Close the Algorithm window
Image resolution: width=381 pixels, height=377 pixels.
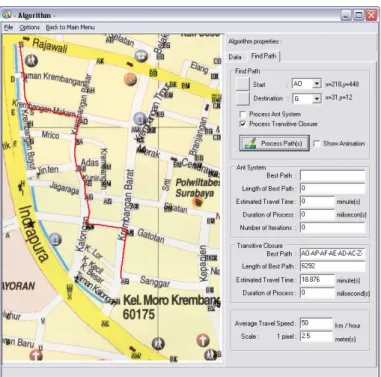pos(371,15)
